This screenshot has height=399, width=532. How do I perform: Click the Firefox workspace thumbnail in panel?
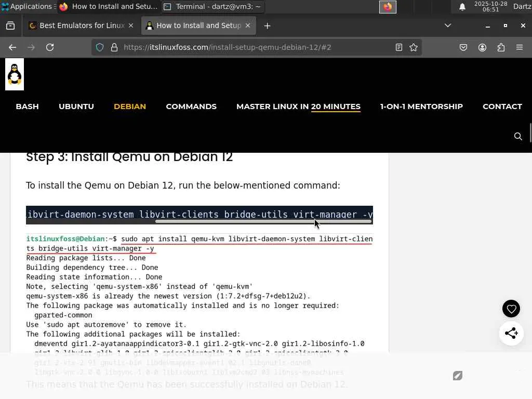point(388,7)
